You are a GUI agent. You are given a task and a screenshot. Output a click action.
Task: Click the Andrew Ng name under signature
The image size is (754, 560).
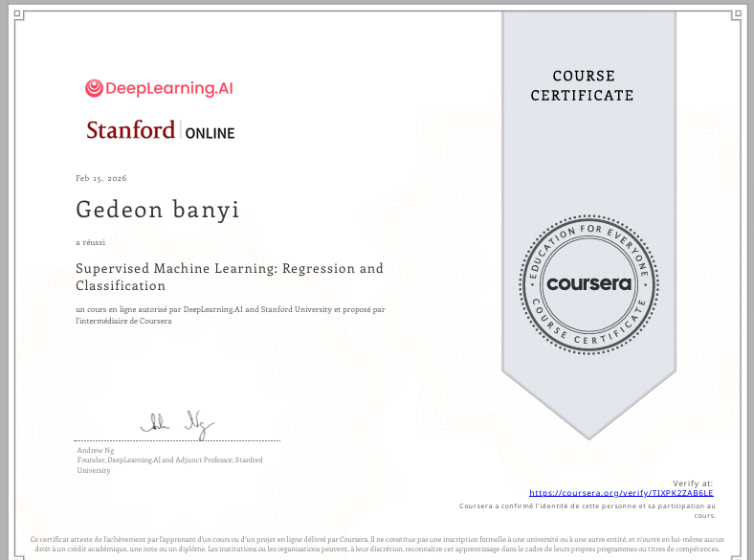[96, 450]
